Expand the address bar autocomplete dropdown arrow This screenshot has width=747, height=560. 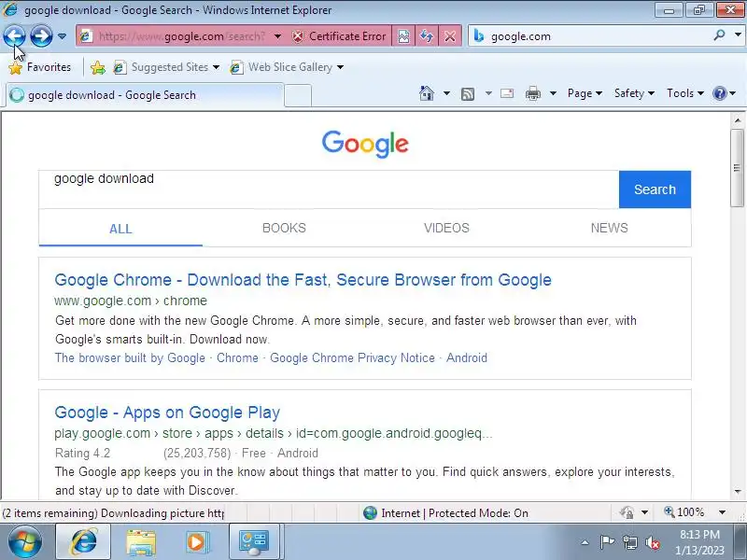click(277, 36)
